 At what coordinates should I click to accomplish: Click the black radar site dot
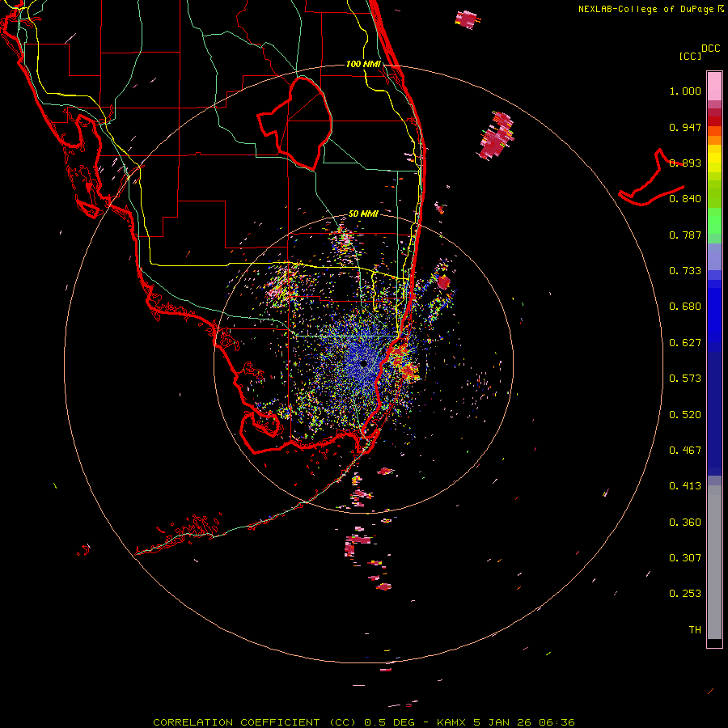pos(363,363)
